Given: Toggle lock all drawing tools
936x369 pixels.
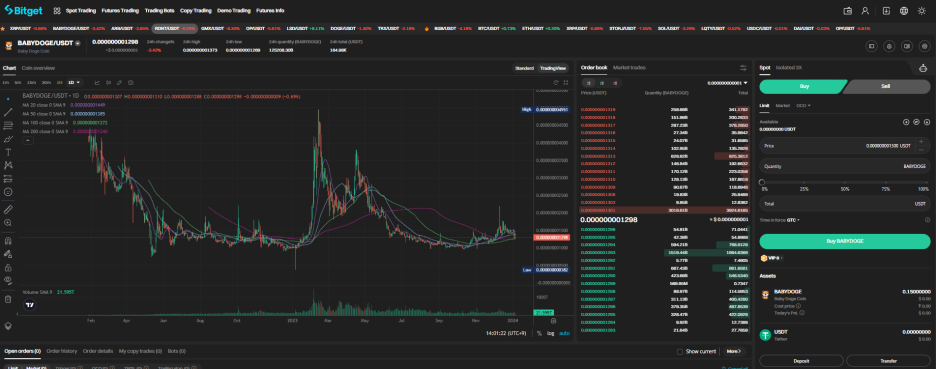Looking at the screenshot, I should 8,267.
